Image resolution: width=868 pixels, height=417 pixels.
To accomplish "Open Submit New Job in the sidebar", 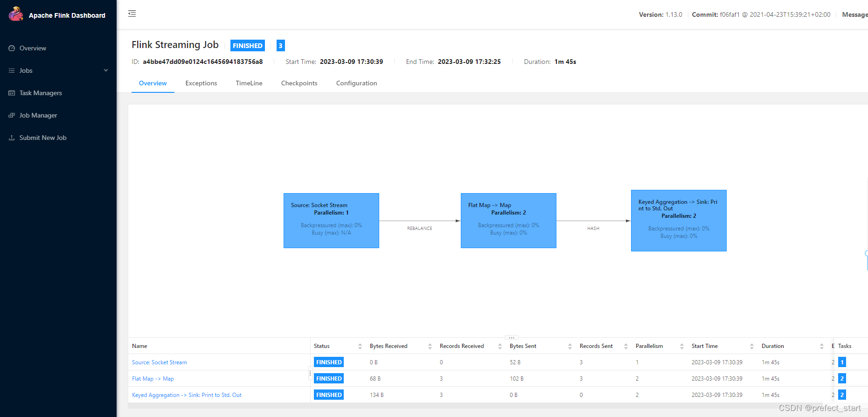I will pyautogui.click(x=43, y=138).
